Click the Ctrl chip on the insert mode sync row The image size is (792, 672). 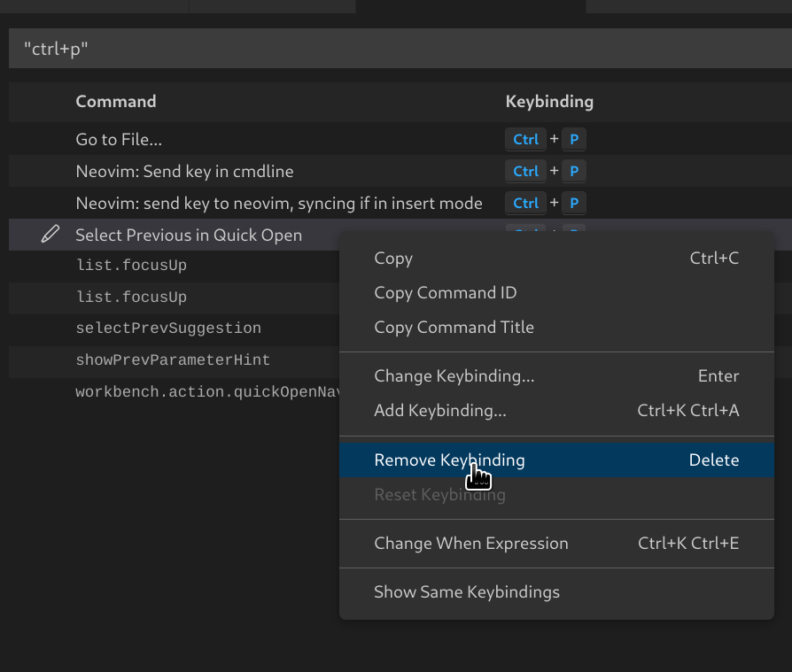tap(525, 203)
